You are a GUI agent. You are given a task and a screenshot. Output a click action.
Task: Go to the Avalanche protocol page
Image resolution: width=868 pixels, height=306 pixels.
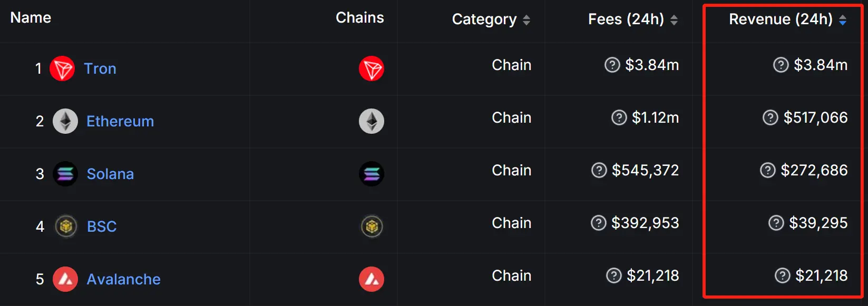pos(123,279)
